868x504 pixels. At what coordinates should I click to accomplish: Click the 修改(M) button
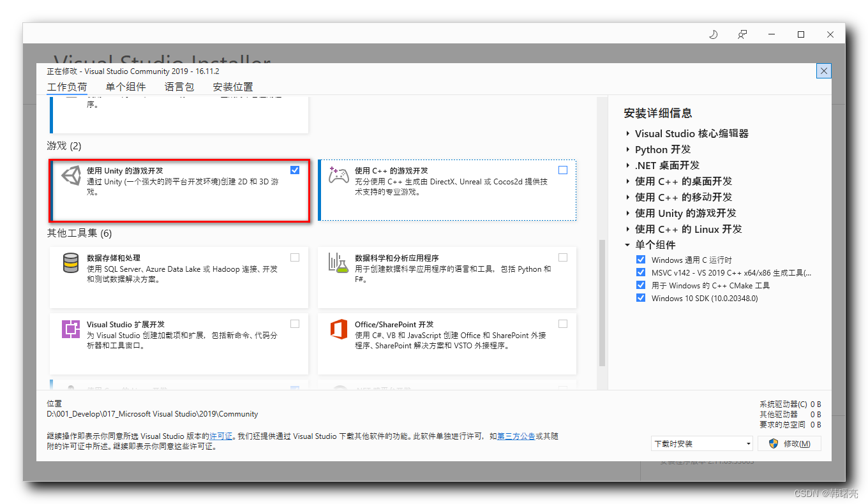tap(789, 443)
